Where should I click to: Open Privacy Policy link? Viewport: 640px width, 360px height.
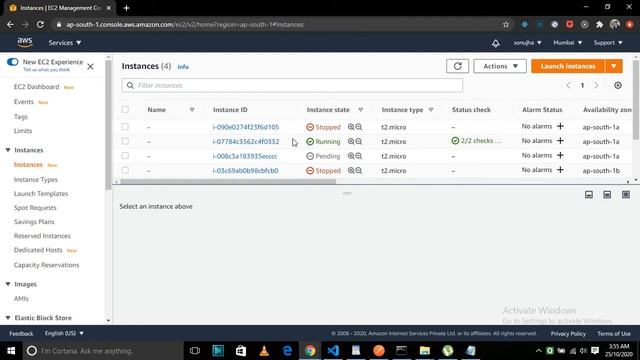[x=568, y=333]
